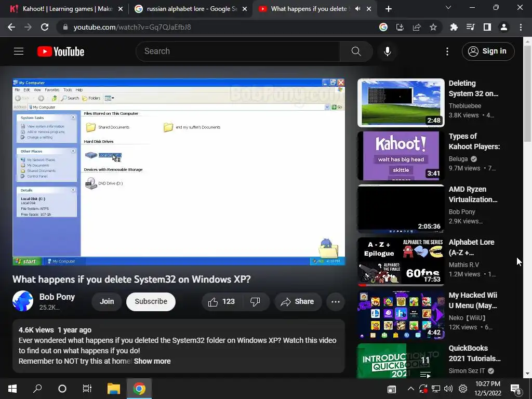This screenshot has width=532, height=399.
Task: Toggle Chrome side panel
Action: (487, 27)
